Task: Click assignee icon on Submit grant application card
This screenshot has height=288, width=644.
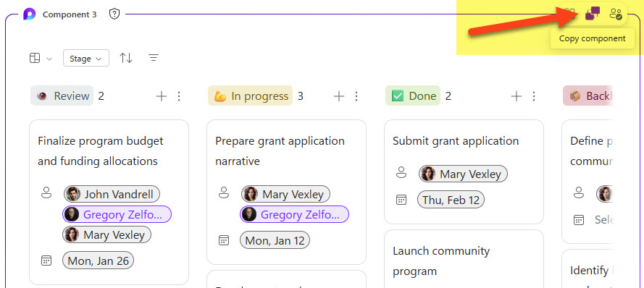Action: (401, 173)
